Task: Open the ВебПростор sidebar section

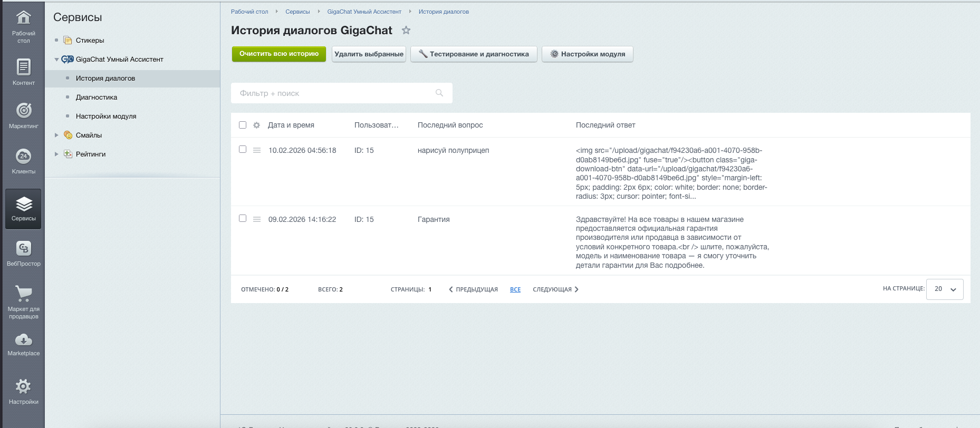Action: [x=24, y=254]
